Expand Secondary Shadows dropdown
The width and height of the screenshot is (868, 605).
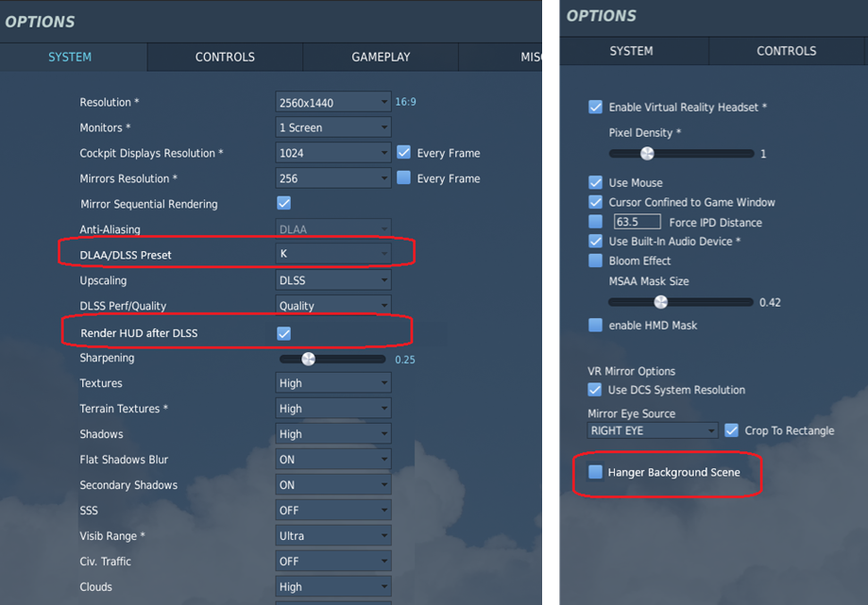333,485
